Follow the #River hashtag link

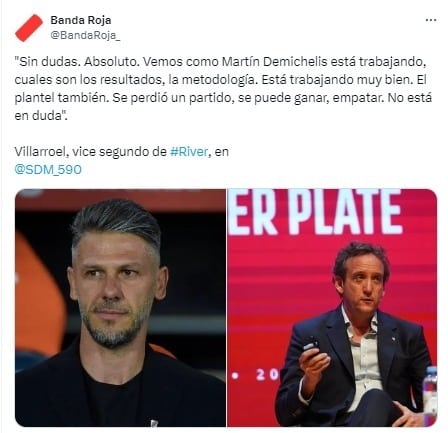point(189,152)
